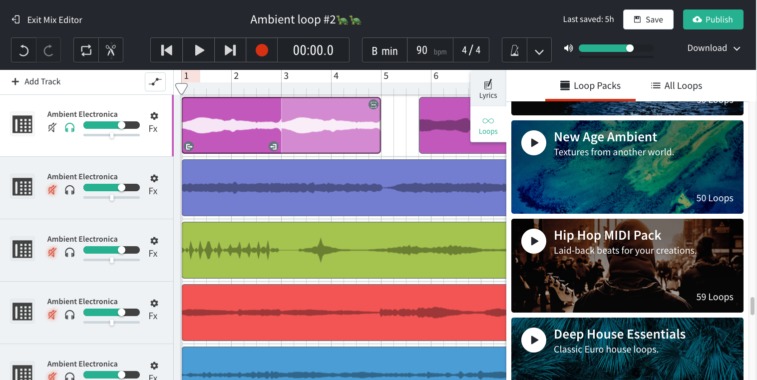Select instrument icon of red-region track
Screen dimensions: 757x380
(22, 312)
